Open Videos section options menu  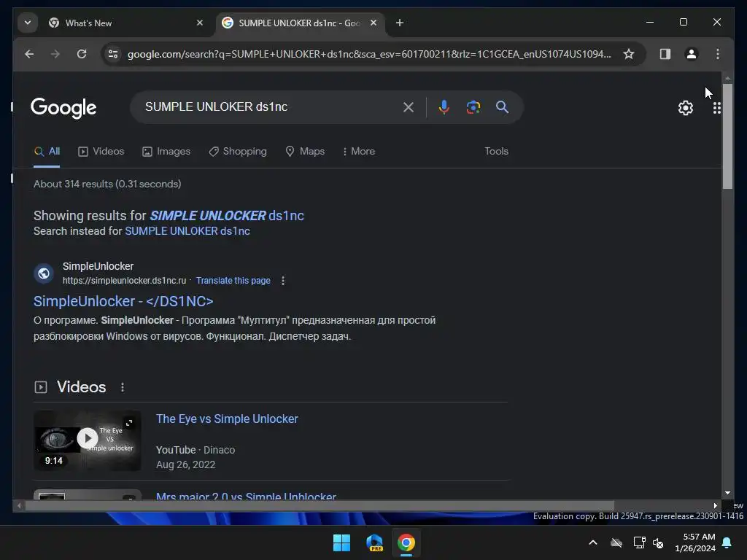point(123,387)
